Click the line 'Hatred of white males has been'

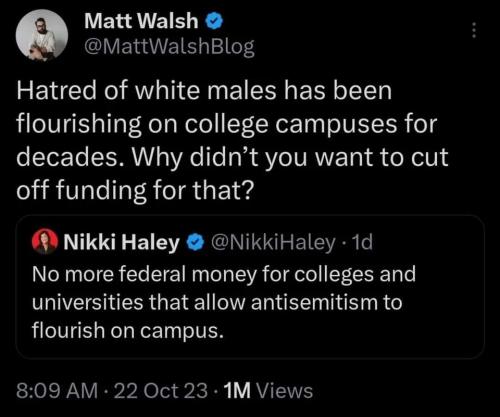(x=204, y=90)
